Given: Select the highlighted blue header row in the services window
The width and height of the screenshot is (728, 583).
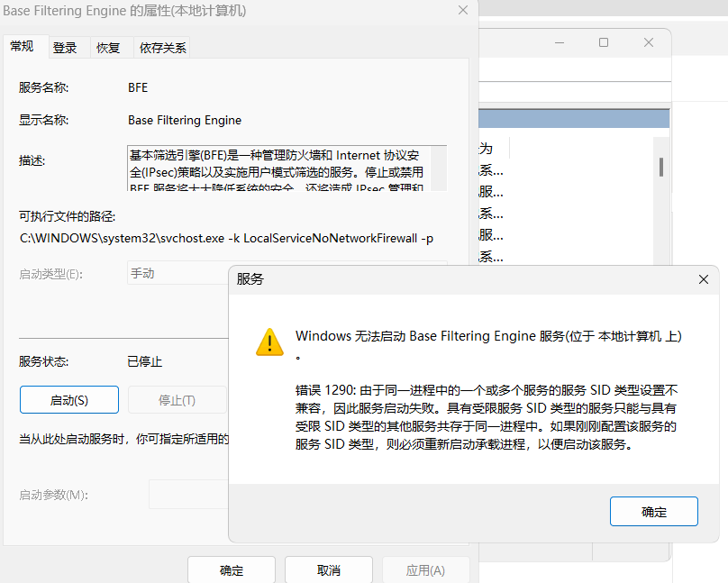Looking at the screenshot, I should click(x=574, y=118).
